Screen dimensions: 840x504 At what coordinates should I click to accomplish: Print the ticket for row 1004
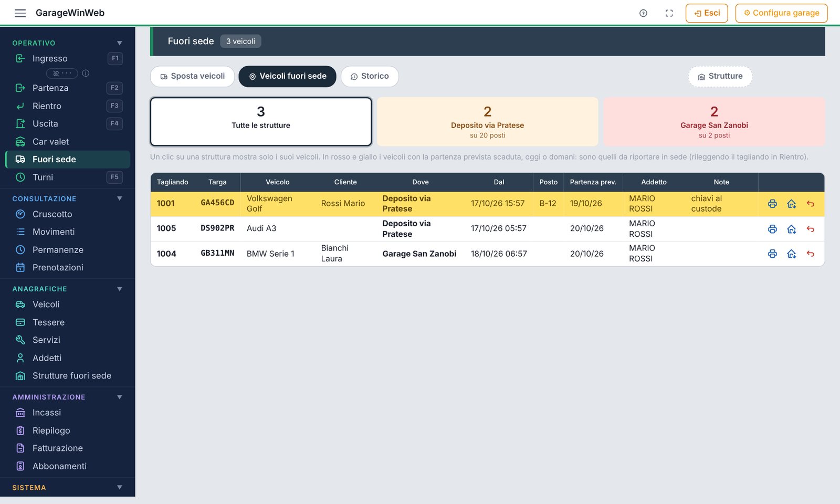[x=772, y=254]
